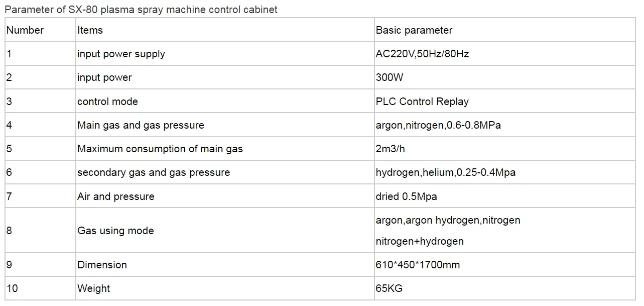Select 'Main gas and gas pressure' row item

225,125
